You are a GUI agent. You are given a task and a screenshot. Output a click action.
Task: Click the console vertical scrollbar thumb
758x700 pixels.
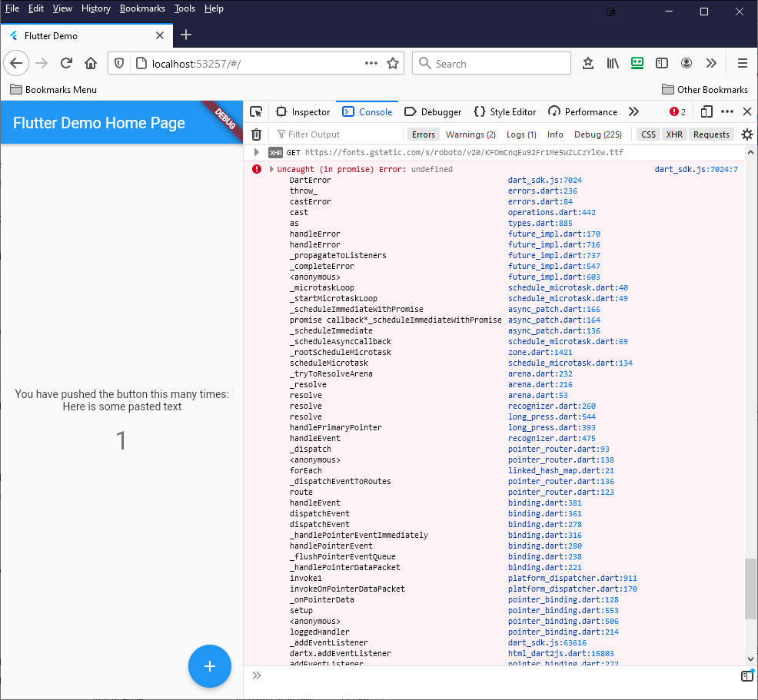click(x=750, y=589)
